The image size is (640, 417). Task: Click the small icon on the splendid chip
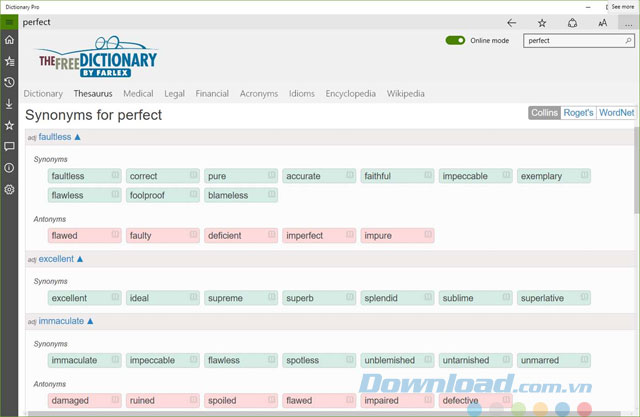coord(428,297)
